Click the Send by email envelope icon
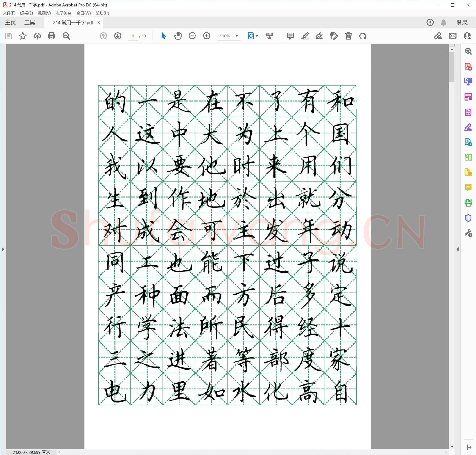 click(452, 36)
